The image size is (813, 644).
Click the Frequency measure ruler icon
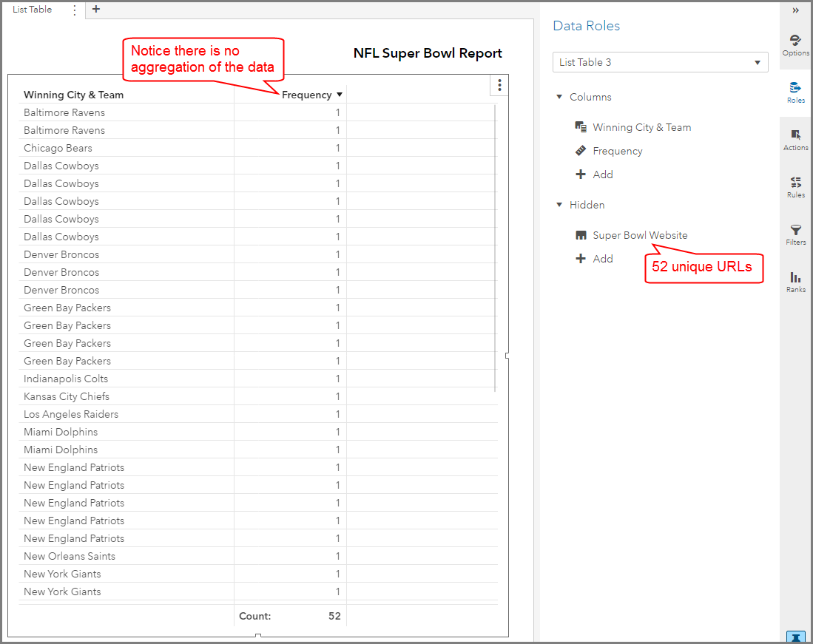click(x=581, y=151)
